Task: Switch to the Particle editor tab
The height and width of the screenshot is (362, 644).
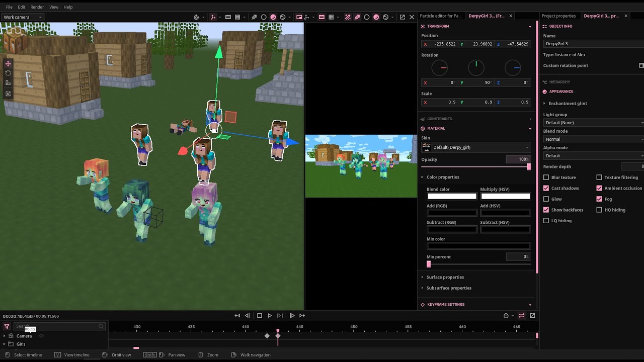Action: [441, 16]
